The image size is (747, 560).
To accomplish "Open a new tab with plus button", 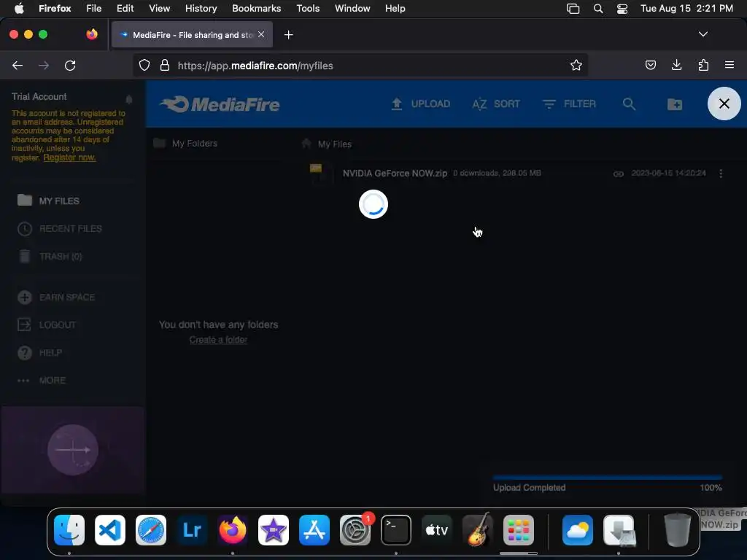I will point(288,35).
